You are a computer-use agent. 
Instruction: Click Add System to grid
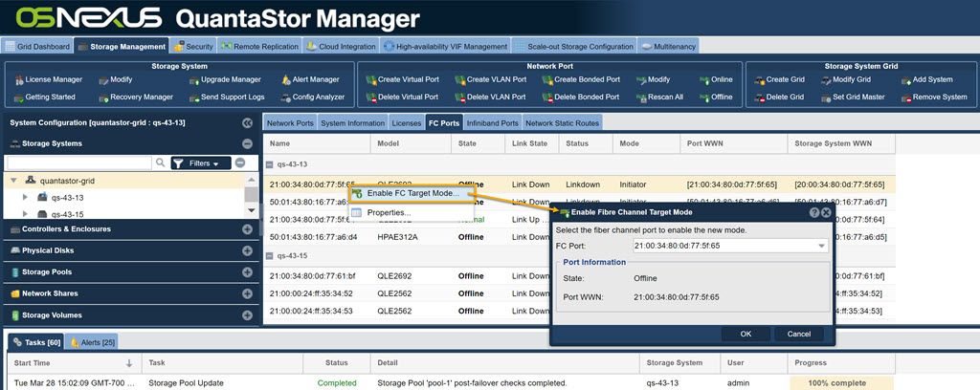tap(926, 80)
